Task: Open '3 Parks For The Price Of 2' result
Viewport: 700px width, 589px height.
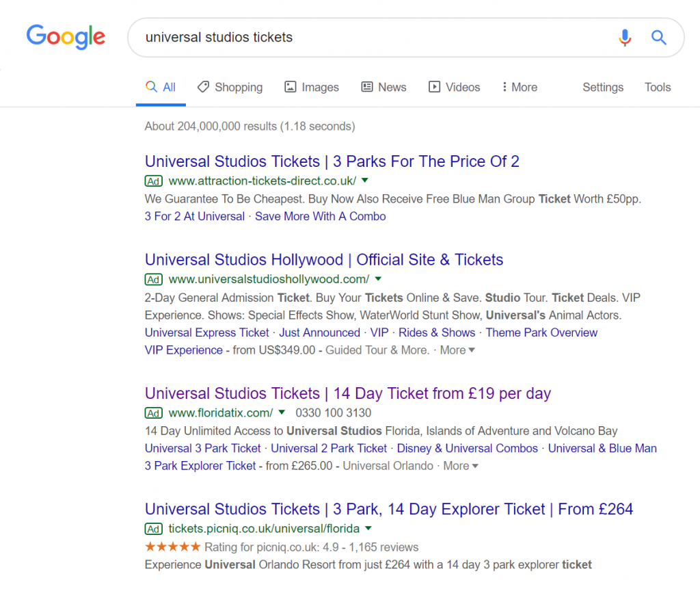Action: [332, 161]
